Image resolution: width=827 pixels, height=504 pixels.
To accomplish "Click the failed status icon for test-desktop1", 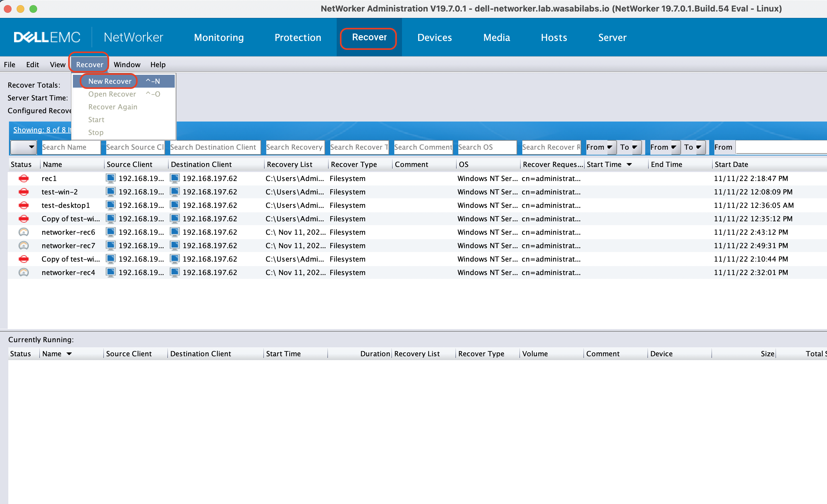I will (x=23, y=205).
